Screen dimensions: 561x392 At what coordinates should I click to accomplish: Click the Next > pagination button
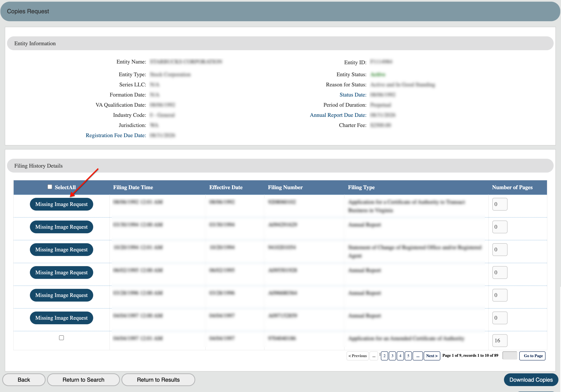point(432,356)
